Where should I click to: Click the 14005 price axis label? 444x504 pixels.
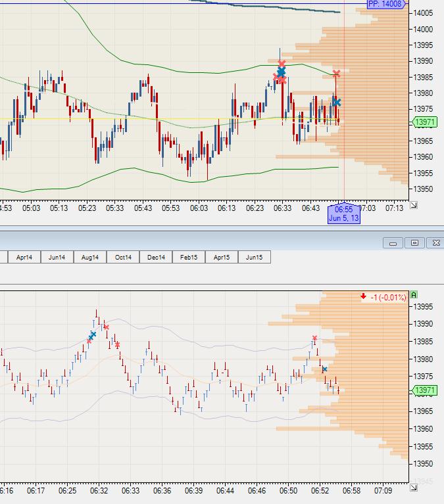point(423,13)
